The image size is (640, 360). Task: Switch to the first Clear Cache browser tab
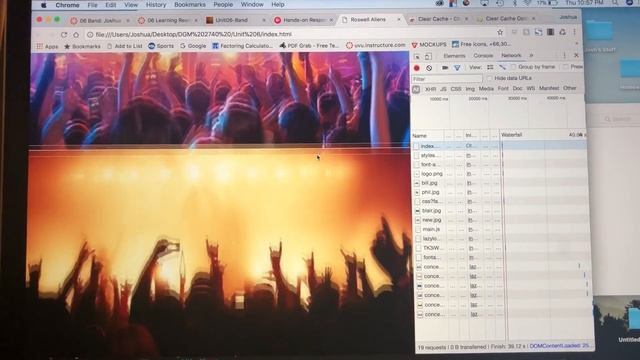(x=438, y=19)
